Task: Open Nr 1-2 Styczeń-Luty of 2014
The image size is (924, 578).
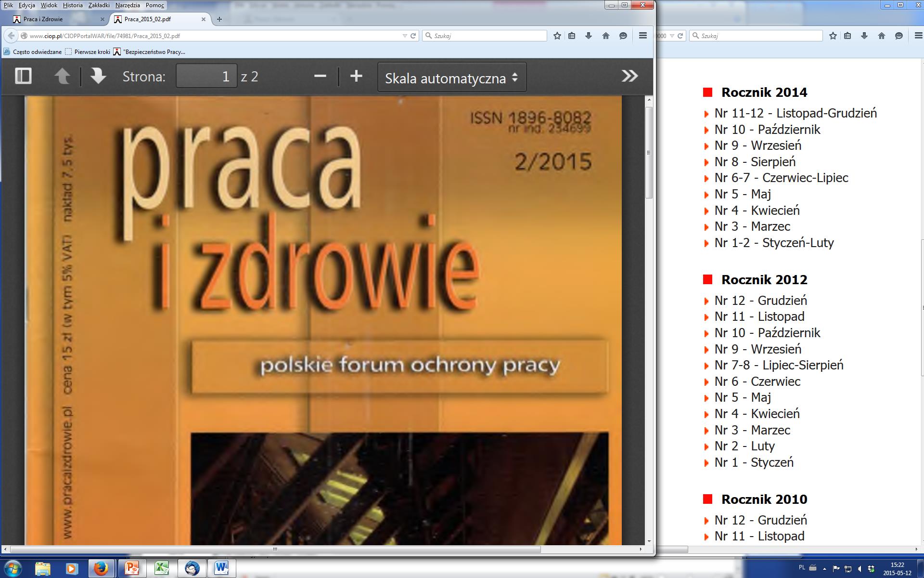Action: [774, 243]
